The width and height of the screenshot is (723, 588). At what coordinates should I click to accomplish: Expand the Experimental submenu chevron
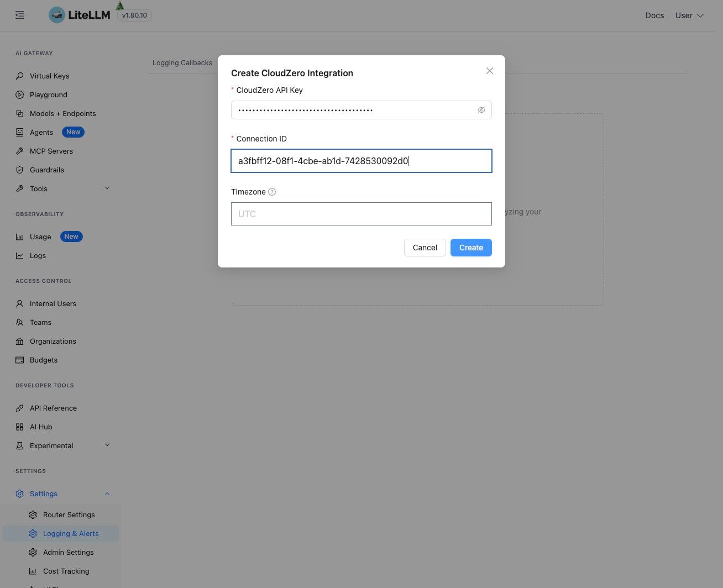pyautogui.click(x=107, y=445)
